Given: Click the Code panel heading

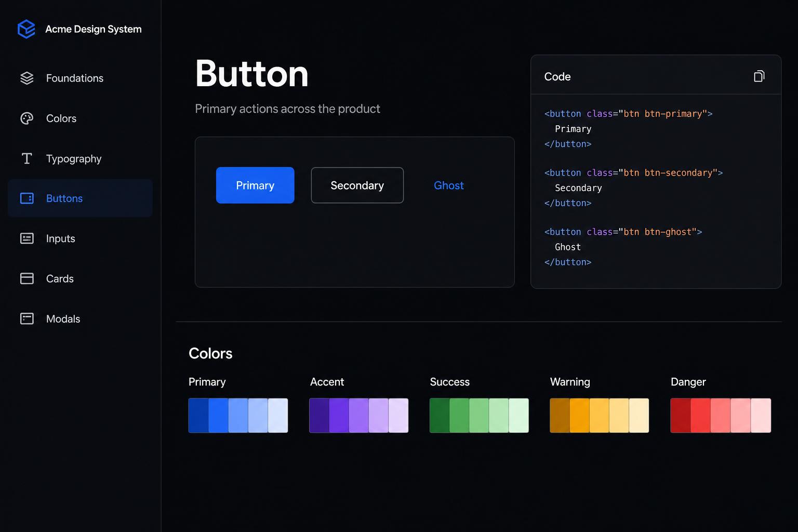Looking at the screenshot, I should pos(557,76).
